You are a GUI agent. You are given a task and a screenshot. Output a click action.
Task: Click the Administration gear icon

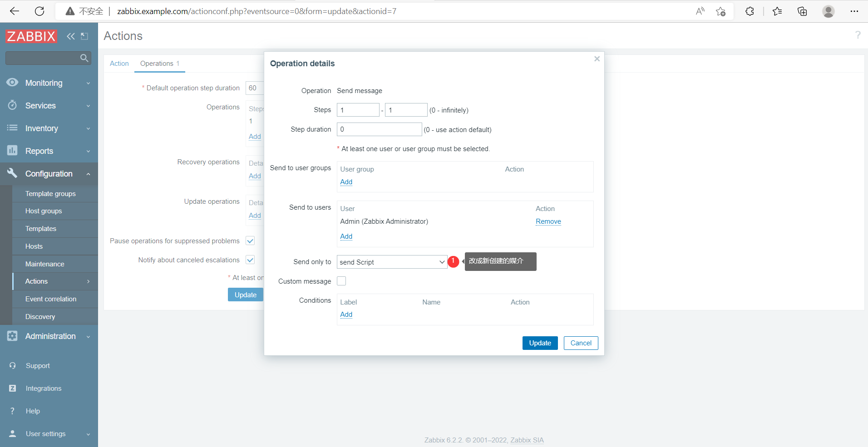pyautogui.click(x=12, y=336)
